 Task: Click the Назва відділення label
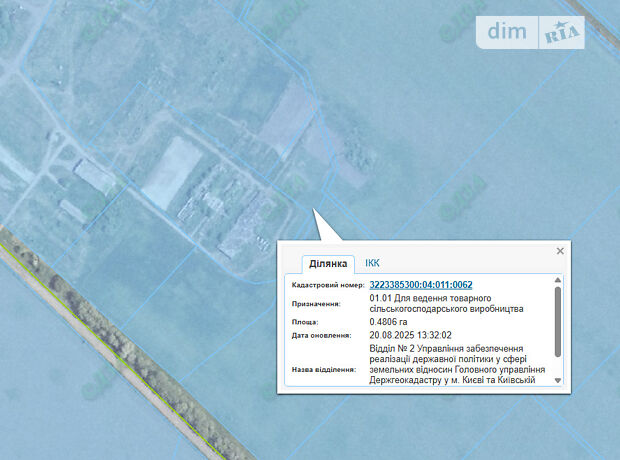(x=322, y=369)
